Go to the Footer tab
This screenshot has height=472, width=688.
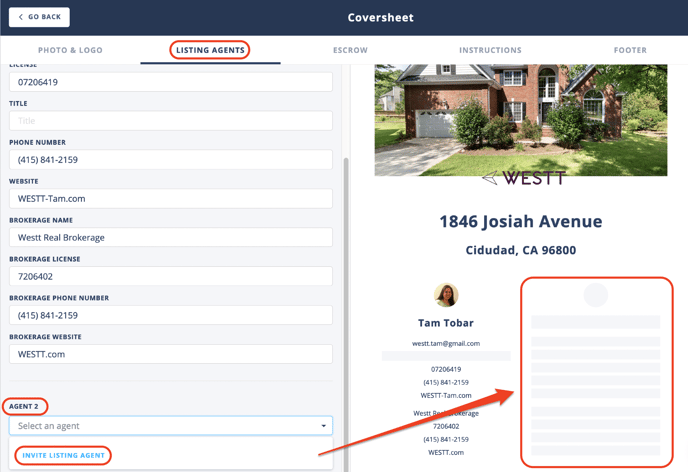630,50
